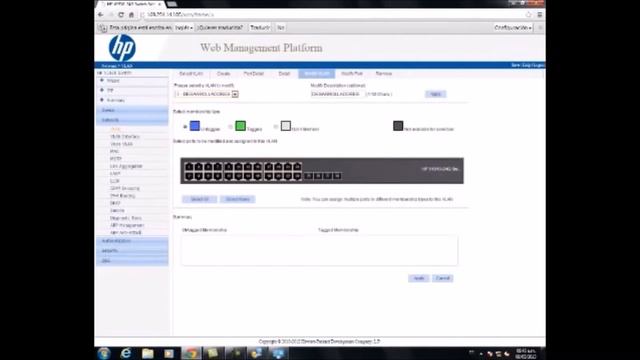Open the browser home page icon
640x360 pixels.
pyautogui.click(x=131, y=15)
